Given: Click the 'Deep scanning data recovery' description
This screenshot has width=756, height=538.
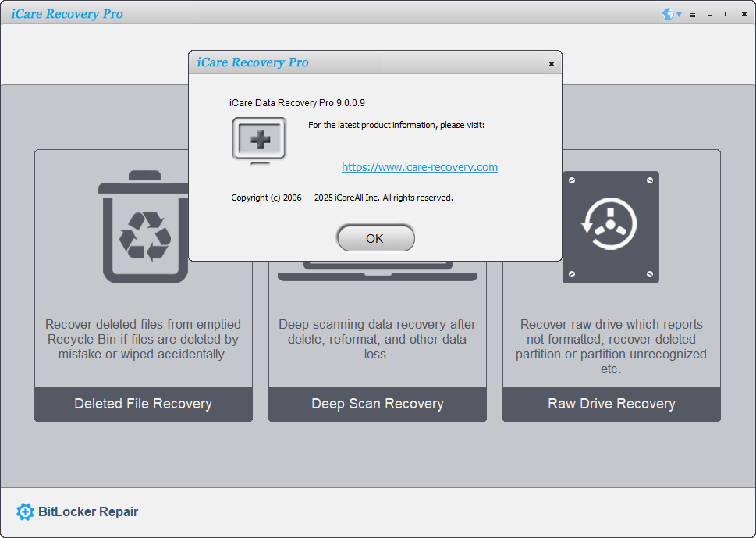Looking at the screenshot, I should click(x=378, y=339).
